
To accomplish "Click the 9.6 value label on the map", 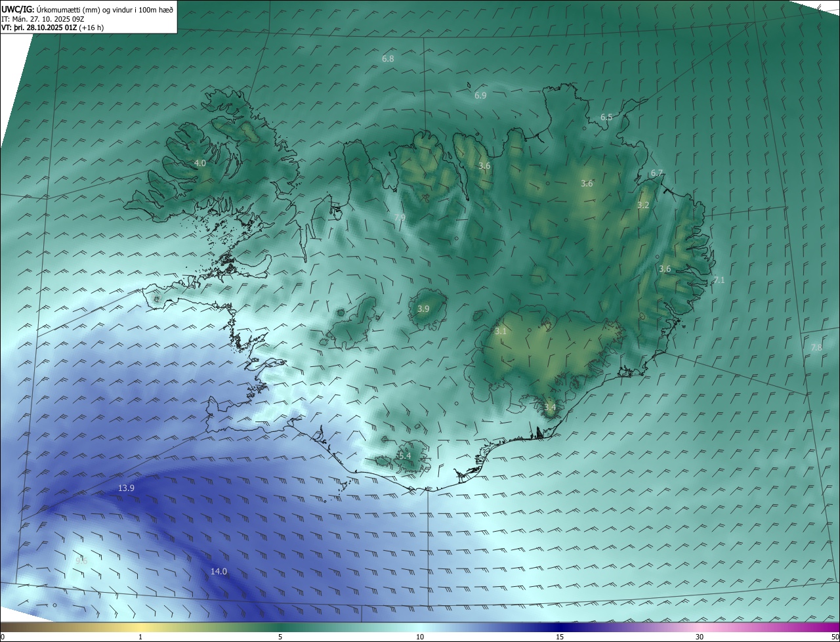I will click(x=81, y=560).
